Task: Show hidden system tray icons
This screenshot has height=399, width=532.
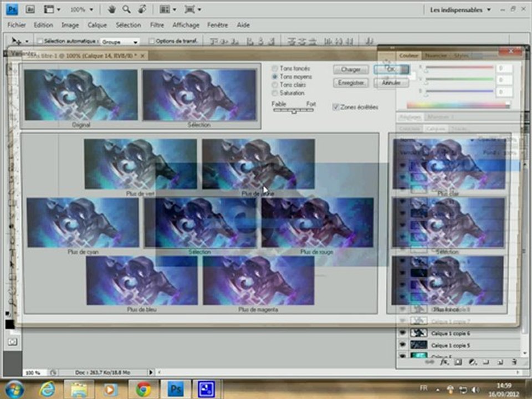Action: click(x=438, y=390)
